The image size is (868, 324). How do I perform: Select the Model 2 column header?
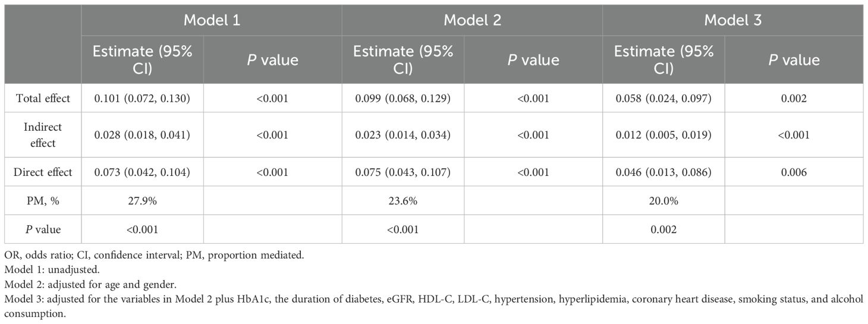coord(472,20)
